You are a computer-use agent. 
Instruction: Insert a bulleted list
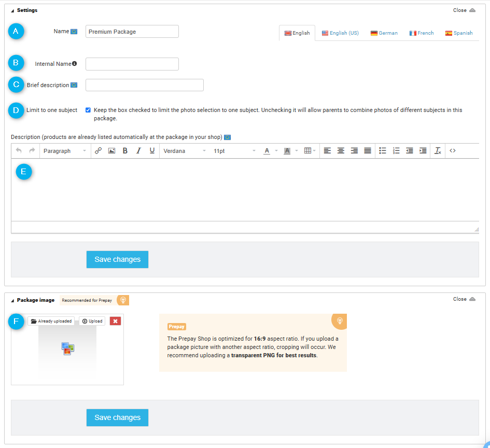[x=383, y=151]
